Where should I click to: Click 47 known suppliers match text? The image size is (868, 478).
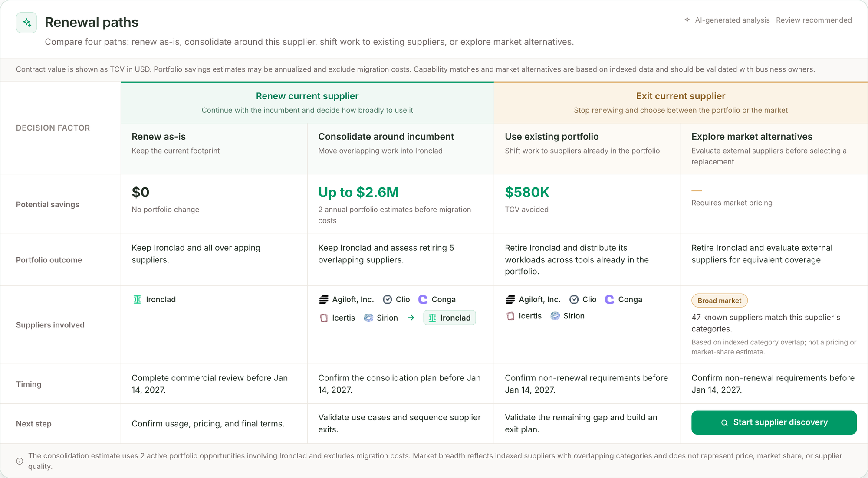pos(766,323)
